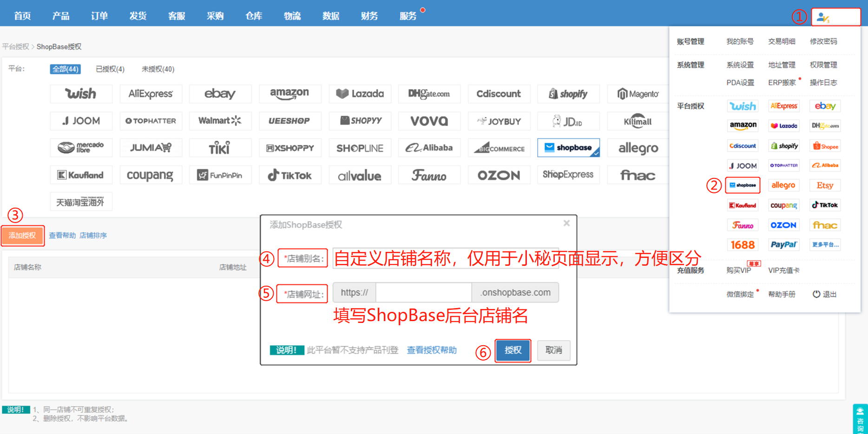This screenshot has height=434, width=868.
Task: Open the 首页 top menu
Action: (22, 16)
